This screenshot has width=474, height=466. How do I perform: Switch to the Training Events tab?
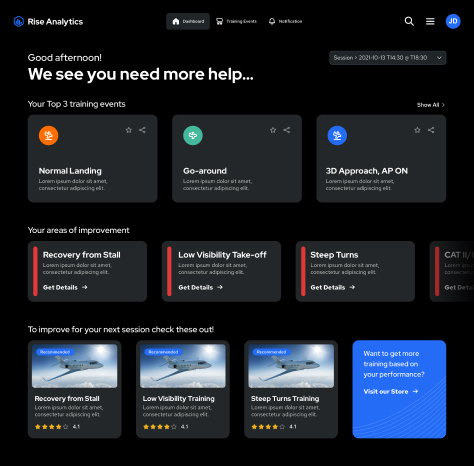[x=237, y=21]
